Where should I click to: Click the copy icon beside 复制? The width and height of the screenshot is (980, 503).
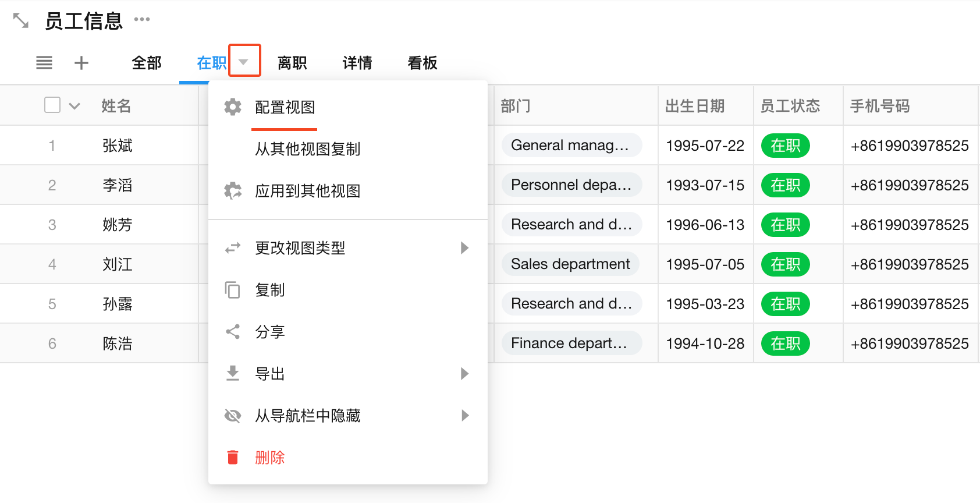coord(233,290)
